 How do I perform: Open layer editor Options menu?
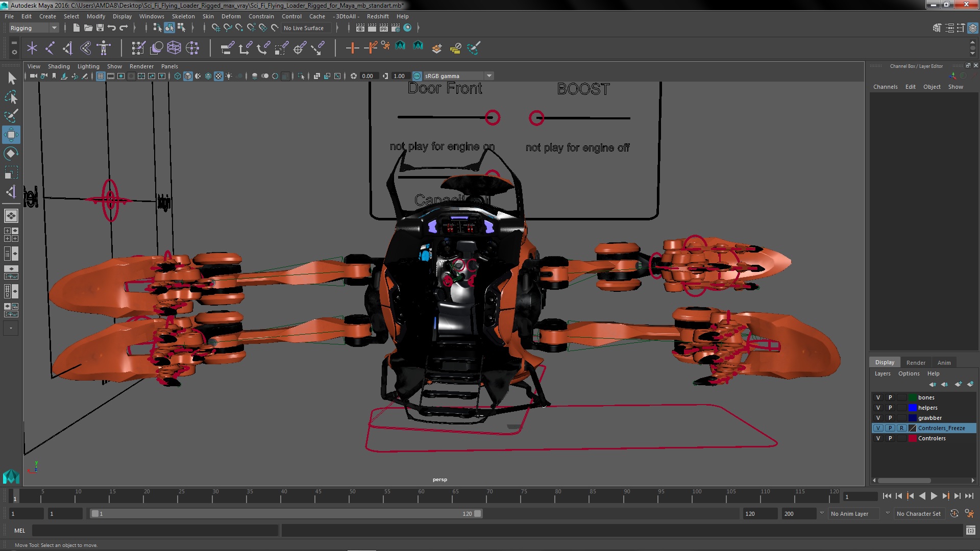pos(909,373)
